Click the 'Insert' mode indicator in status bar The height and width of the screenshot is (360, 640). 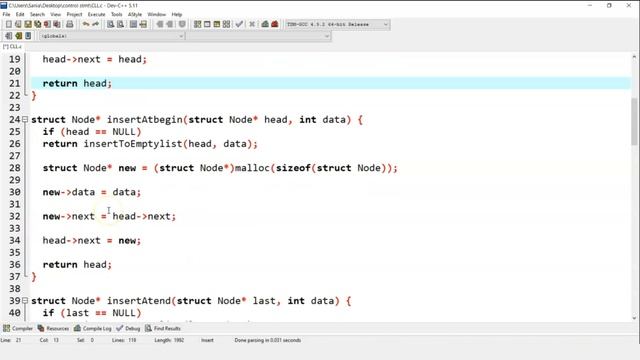click(207, 340)
